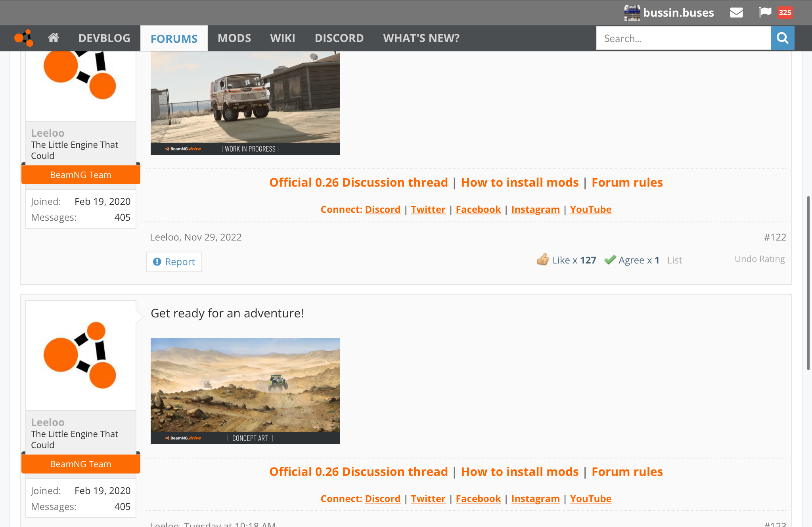Open Discord link in post #123 signature
Screen dimensions: 812x527
(x=383, y=498)
